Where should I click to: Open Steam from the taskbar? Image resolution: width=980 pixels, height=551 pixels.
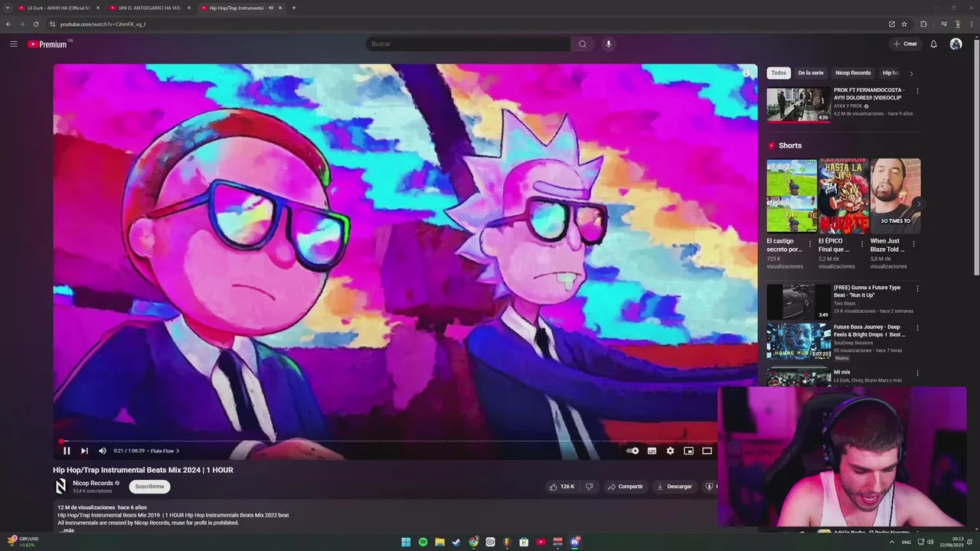coord(456,542)
